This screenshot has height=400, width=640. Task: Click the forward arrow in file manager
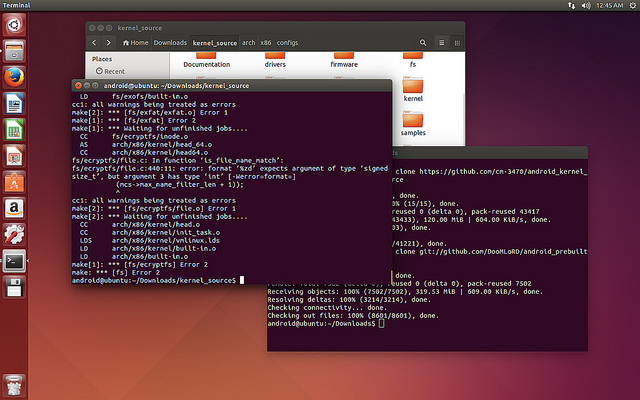coord(108,43)
